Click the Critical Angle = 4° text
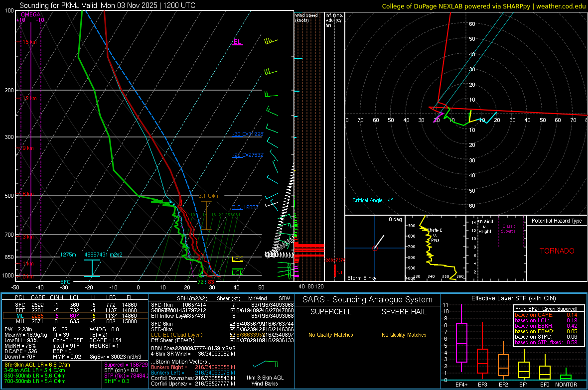 click(x=373, y=200)
